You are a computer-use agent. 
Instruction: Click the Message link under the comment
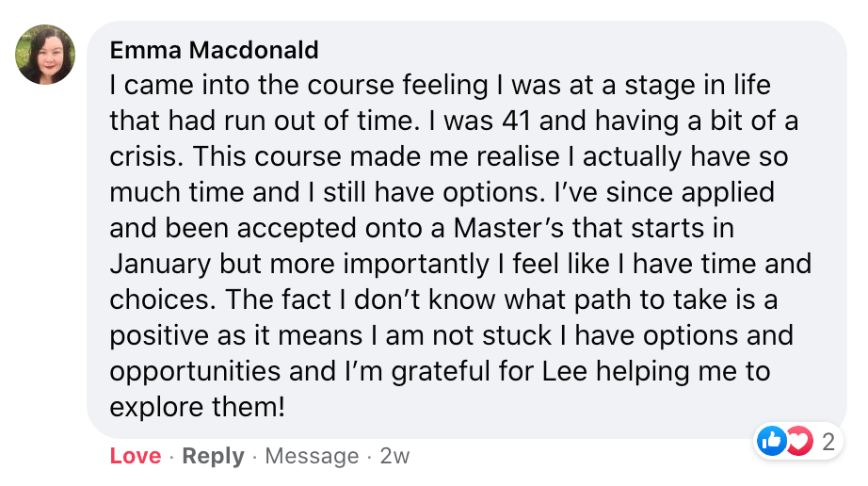[x=313, y=456]
